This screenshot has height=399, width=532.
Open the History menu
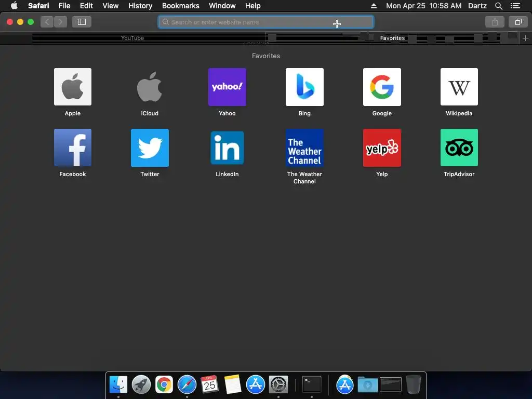point(140,6)
